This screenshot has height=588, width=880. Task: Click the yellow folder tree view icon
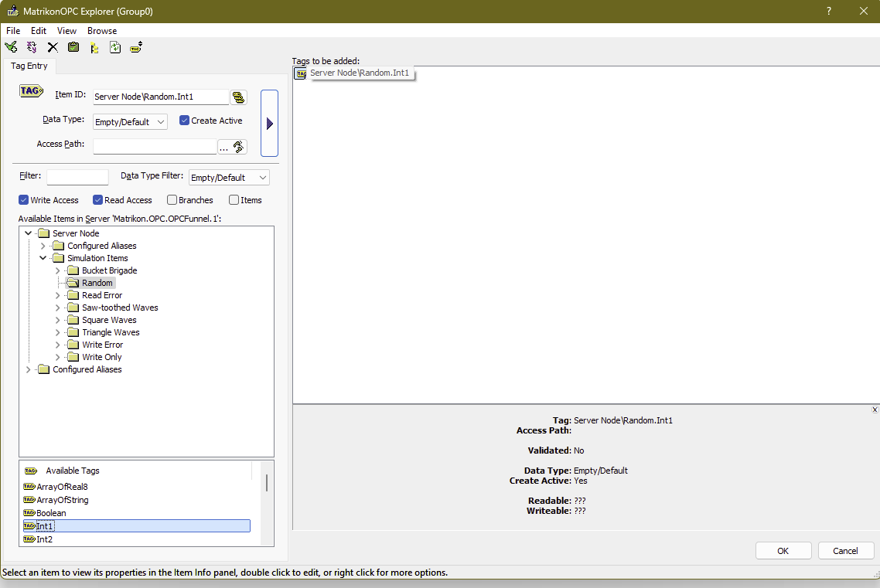pyautogui.click(x=94, y=47)
